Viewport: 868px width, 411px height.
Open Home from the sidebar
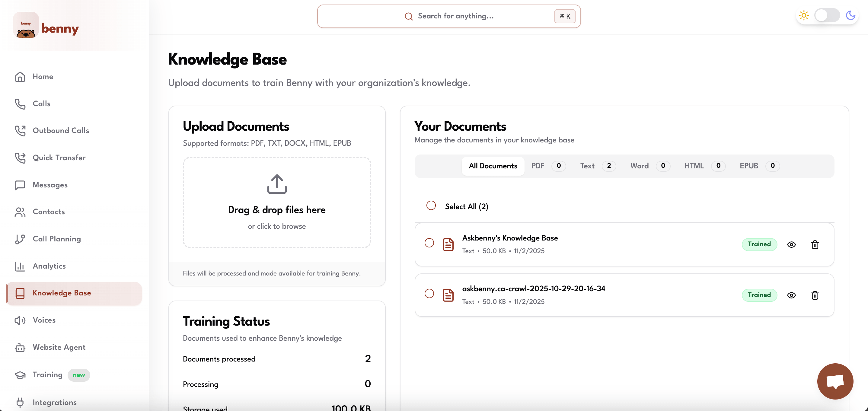(43, 76)
